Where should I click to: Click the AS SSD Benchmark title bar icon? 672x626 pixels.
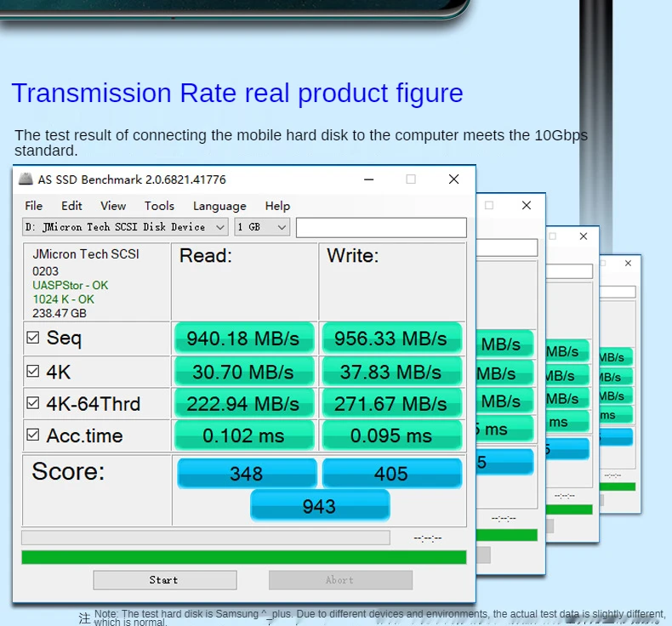(26, 179)
